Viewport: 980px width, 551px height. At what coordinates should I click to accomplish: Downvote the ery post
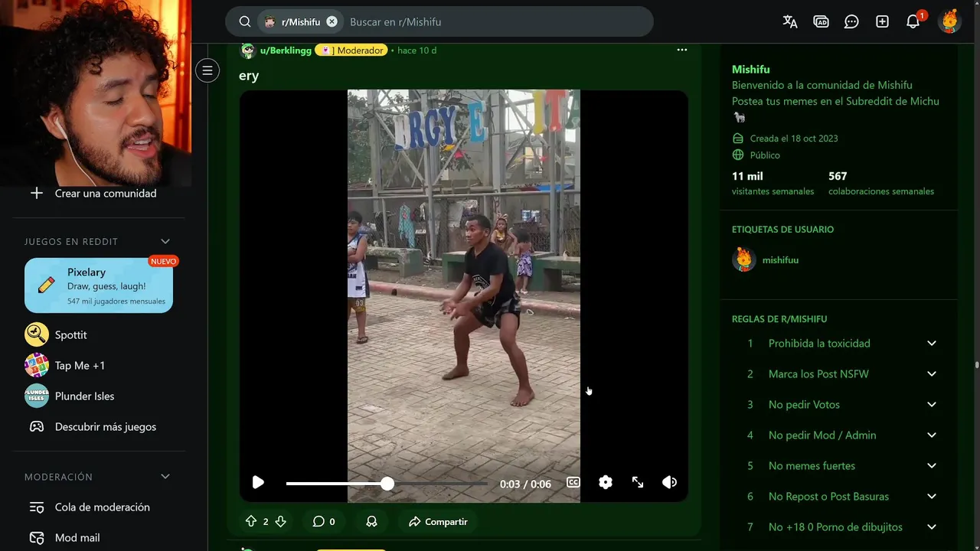tap(280, 521)
